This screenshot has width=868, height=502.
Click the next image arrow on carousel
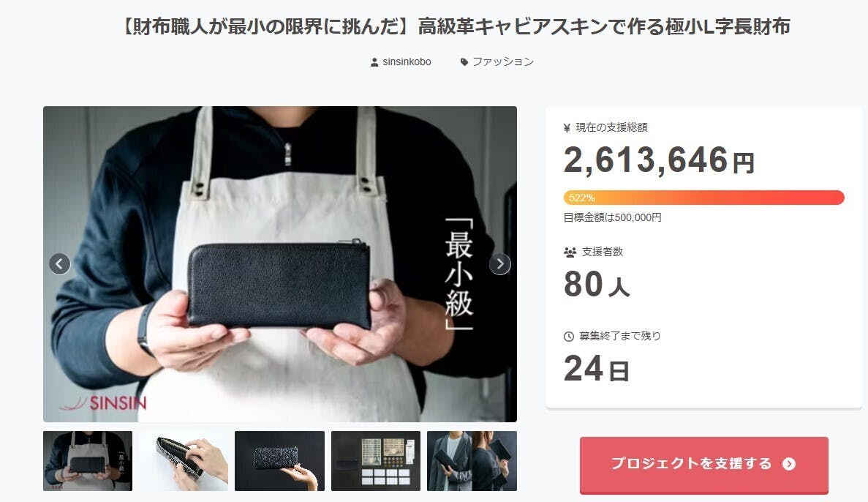point(500,263)
